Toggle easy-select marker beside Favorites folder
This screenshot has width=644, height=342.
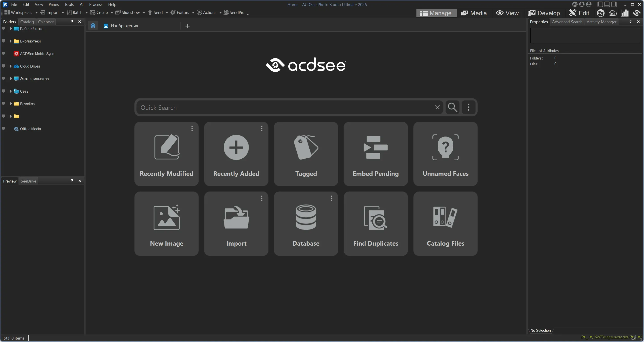(4, 104)
